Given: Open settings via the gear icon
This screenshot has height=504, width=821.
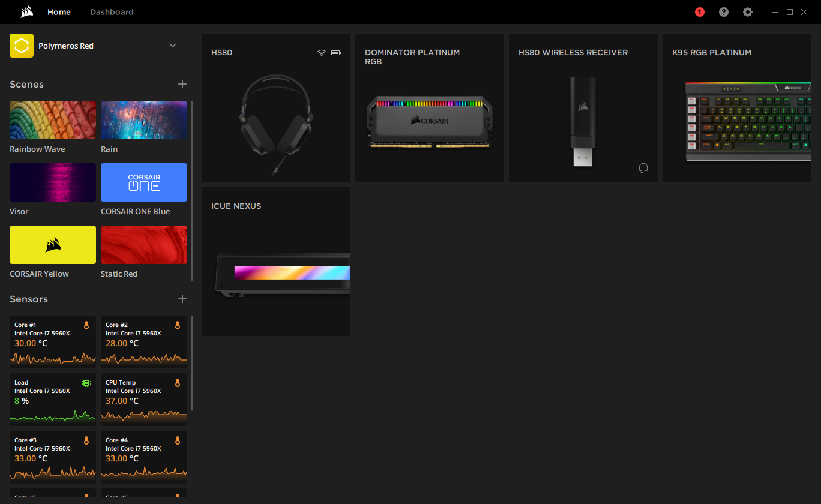Looking at the screenshot, I should [x=748, y=12].
